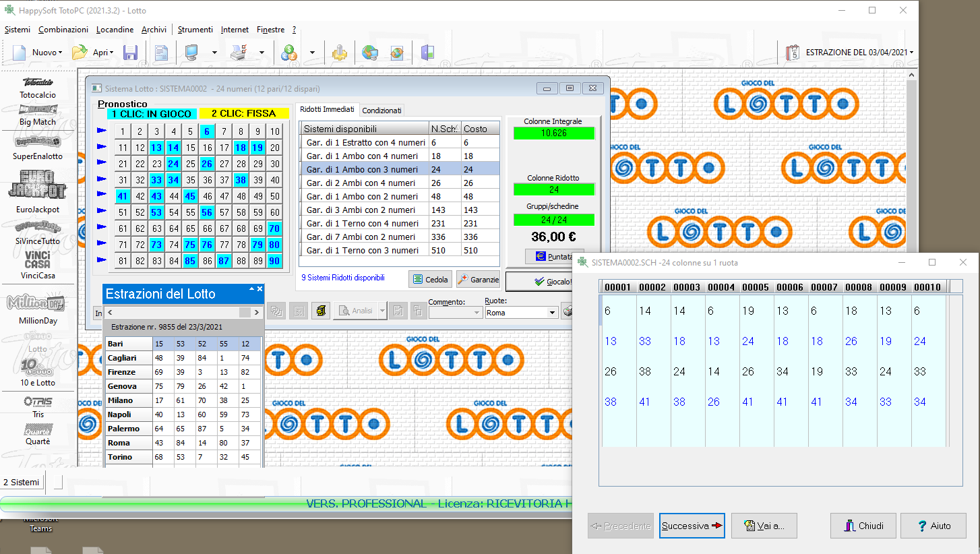The image size is (980, 554).
Task: Open the Strumenti menu
Action: 195,30
